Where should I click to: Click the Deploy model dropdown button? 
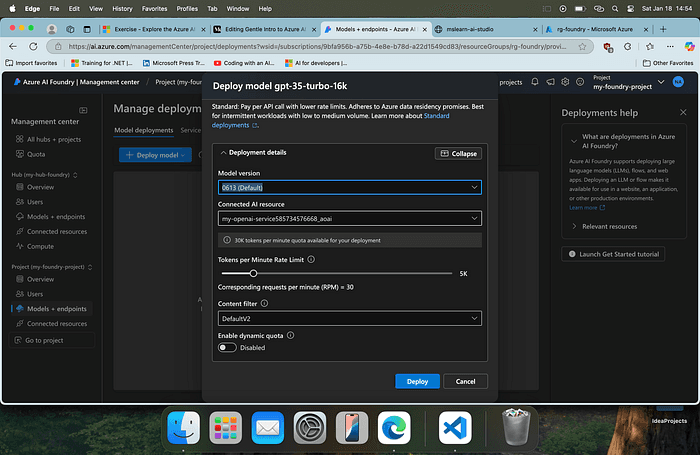point(155,155)
